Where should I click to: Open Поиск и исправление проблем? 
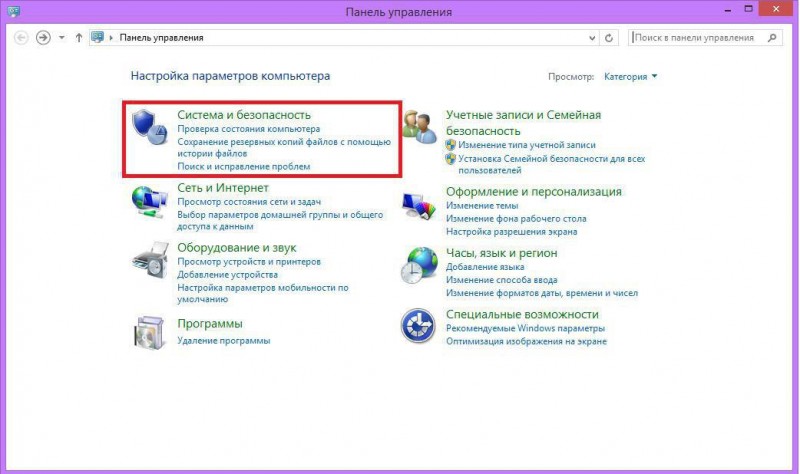point(243,166)
